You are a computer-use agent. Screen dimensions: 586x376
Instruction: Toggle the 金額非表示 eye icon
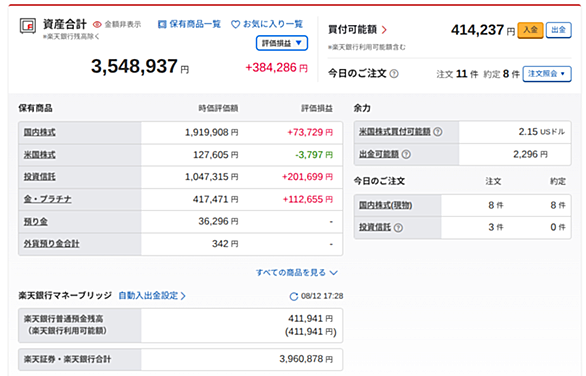97,25
